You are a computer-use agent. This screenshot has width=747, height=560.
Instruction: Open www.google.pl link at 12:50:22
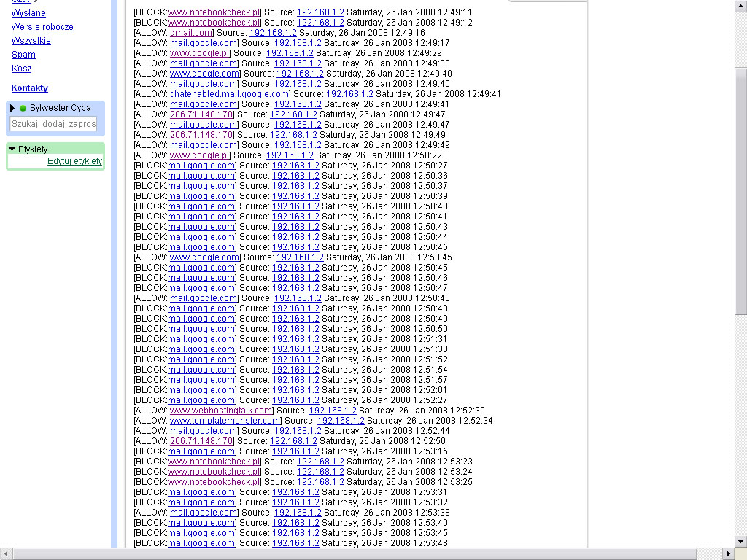click(200, 155)
